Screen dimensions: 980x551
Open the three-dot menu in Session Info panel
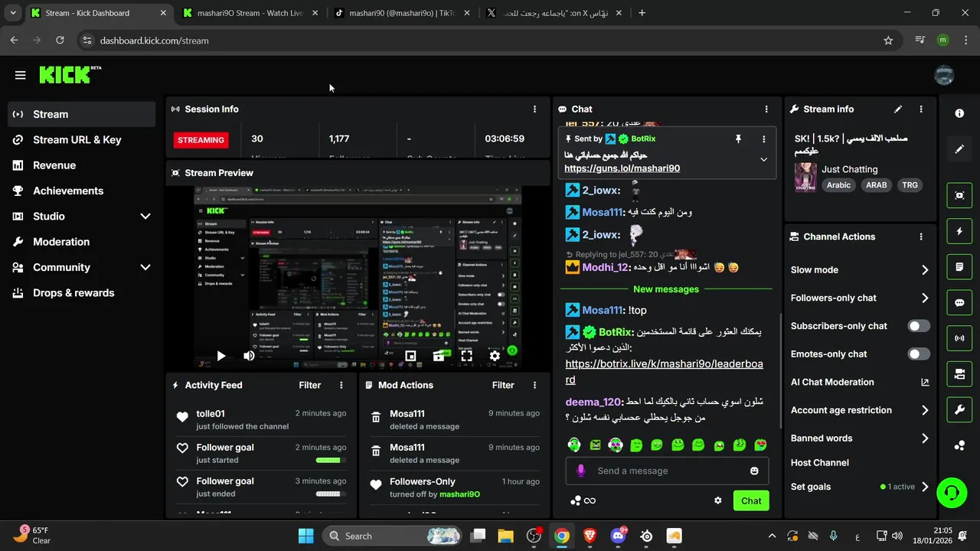[x=534, y=109]
